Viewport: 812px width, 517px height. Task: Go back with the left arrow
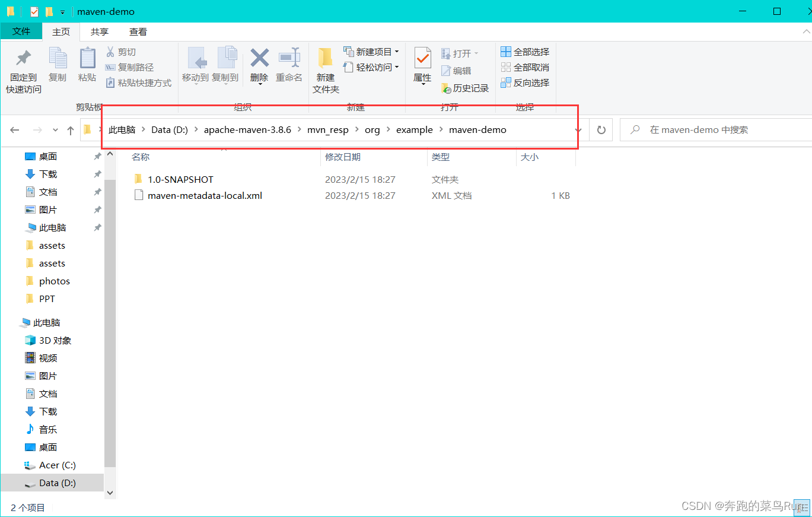15,130
